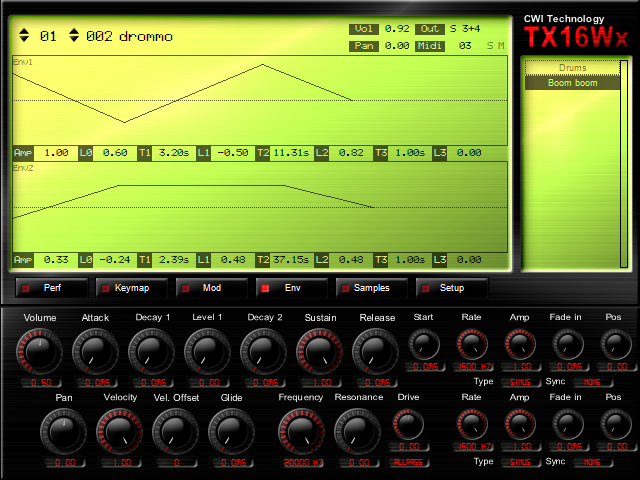Click the Volume value 0.50
The width and height of the screenshot is (640, 480).
(40, 383)
